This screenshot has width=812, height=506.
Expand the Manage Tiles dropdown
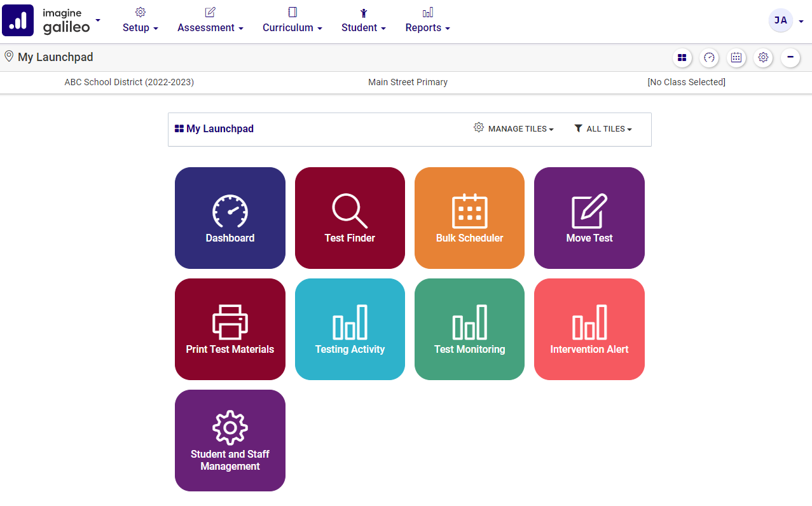[514, 129]
